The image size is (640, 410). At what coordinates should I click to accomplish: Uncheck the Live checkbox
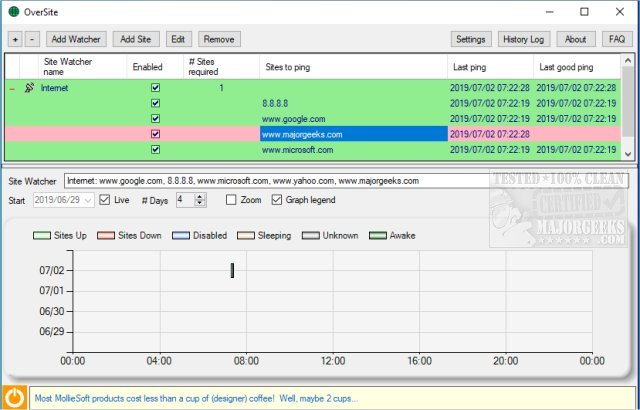point(105,200)
